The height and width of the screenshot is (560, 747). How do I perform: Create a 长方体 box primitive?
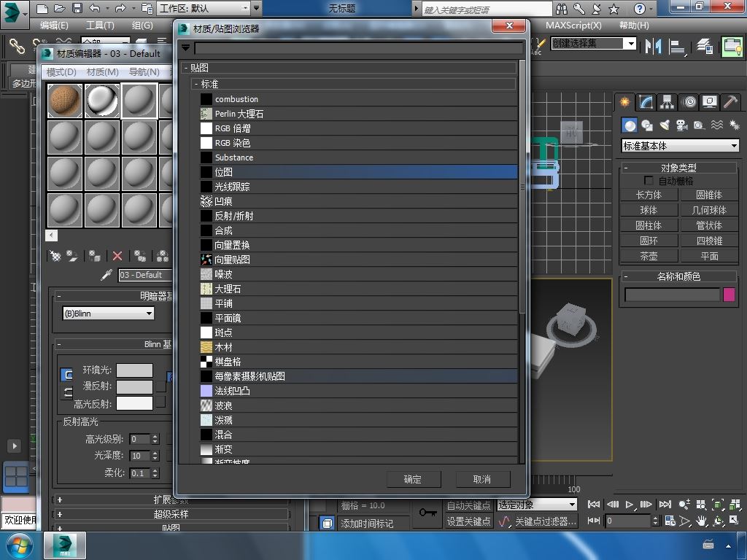pos(649,195)
